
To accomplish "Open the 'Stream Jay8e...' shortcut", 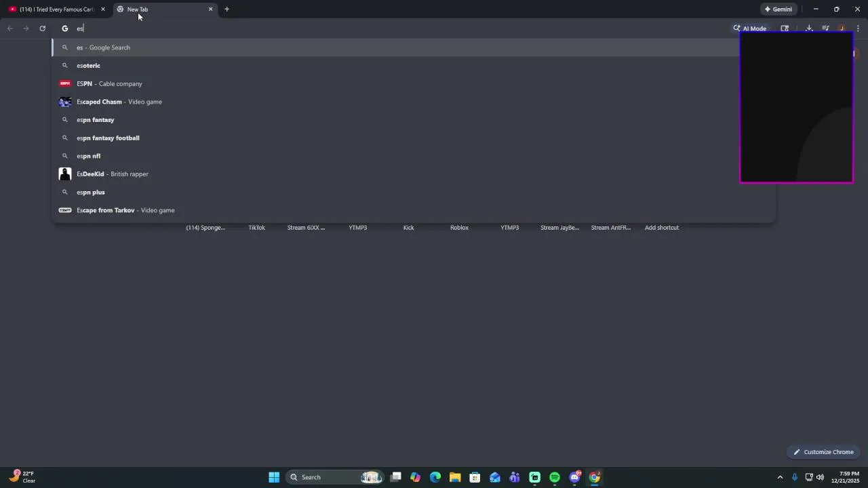I will 560,228.
